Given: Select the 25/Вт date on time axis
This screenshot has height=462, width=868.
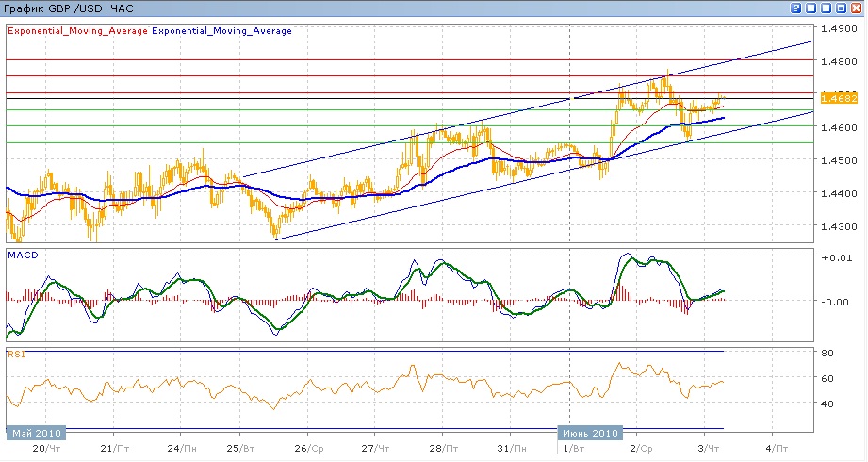Looking at the screenshot, I should pos(242,449).
